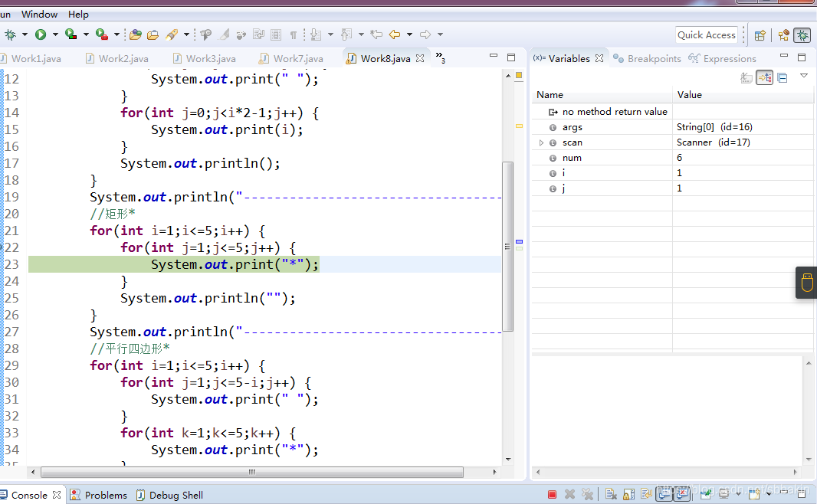Close the Variables view tab
Screen dimensions: 817x504
coord(599,58)
